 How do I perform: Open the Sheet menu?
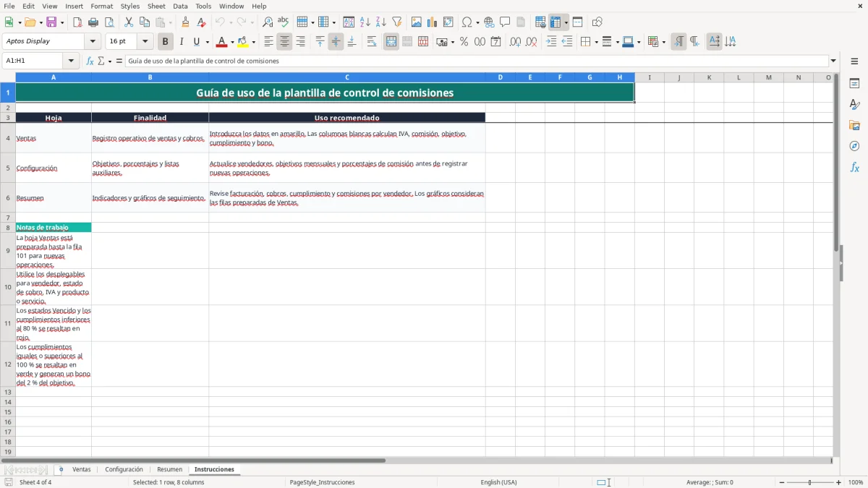click(x=156, y=6)
